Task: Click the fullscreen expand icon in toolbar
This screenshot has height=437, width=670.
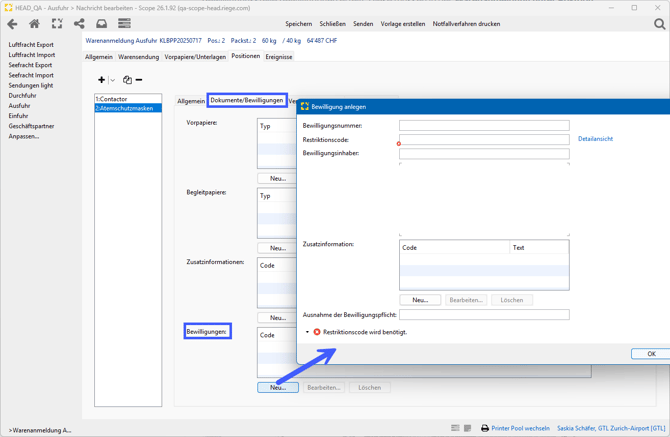Action: pyautogui.click(x=57, y=24)
